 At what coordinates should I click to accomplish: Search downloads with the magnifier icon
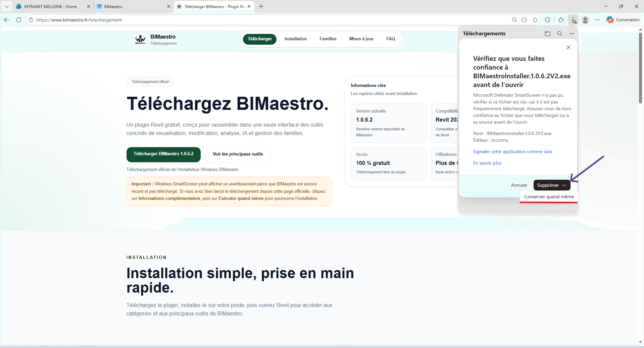pos(560,34)
